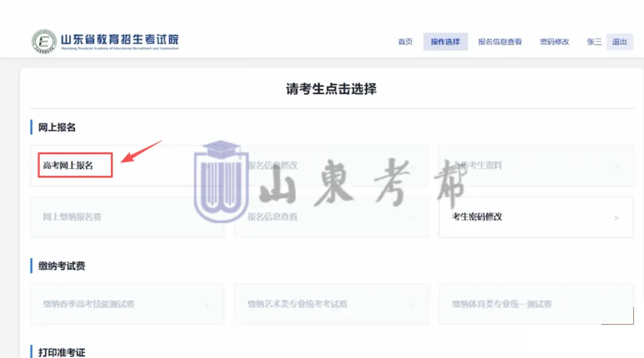Click the Shandong Education Exam Authority logo

(x=105, y=42)
